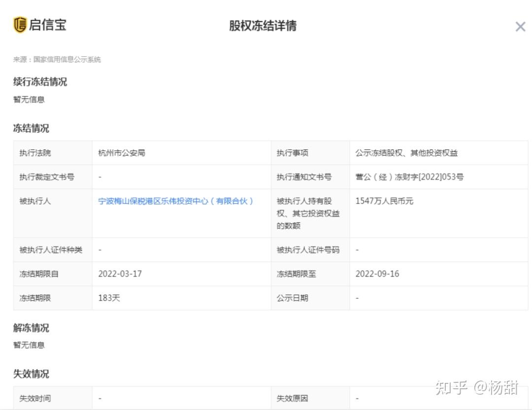Click the 失效原因 label

pyautogui.click(x=292, y=398)
